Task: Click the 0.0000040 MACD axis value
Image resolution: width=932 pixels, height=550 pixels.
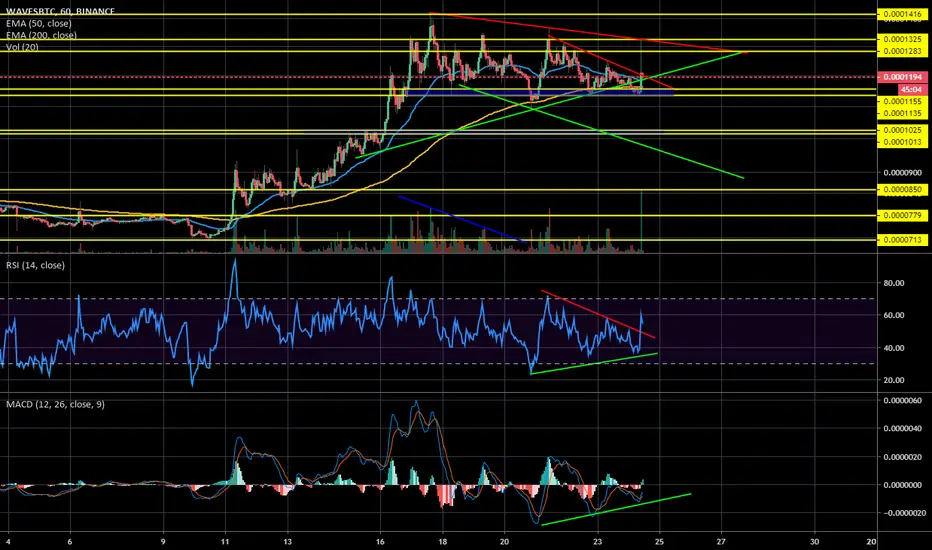Action: pos(902,429)
